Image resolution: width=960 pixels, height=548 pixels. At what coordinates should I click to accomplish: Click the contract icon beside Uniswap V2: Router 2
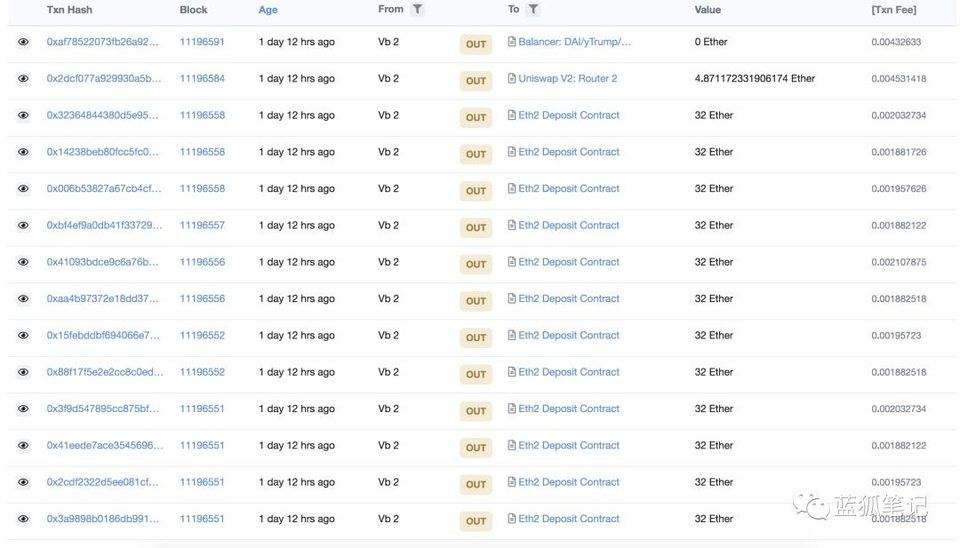[x=512, y=79]
